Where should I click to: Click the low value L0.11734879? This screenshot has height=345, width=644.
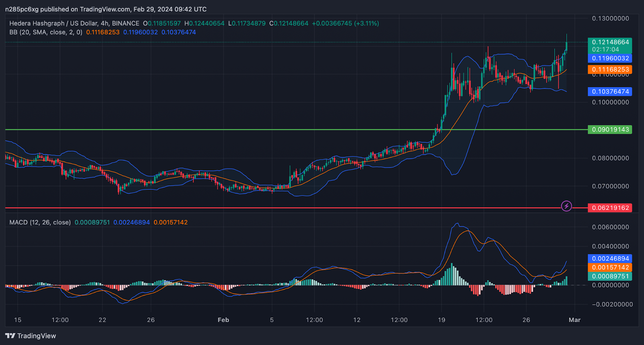pos(247,23)
